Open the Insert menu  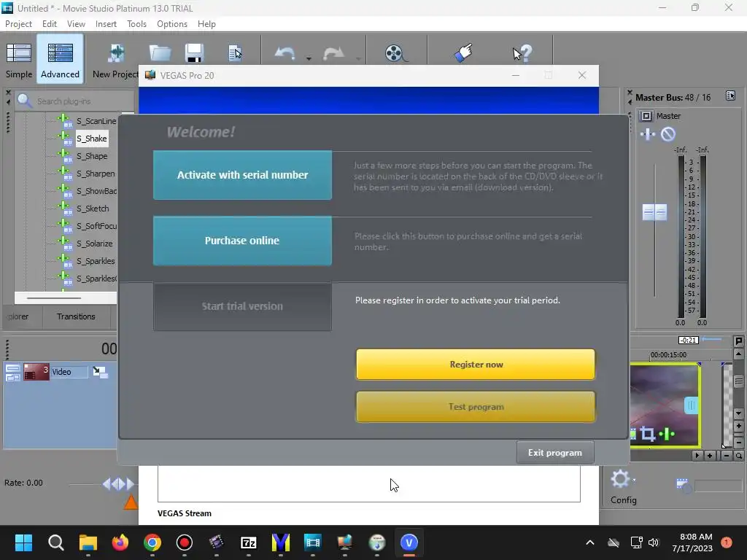106,24
